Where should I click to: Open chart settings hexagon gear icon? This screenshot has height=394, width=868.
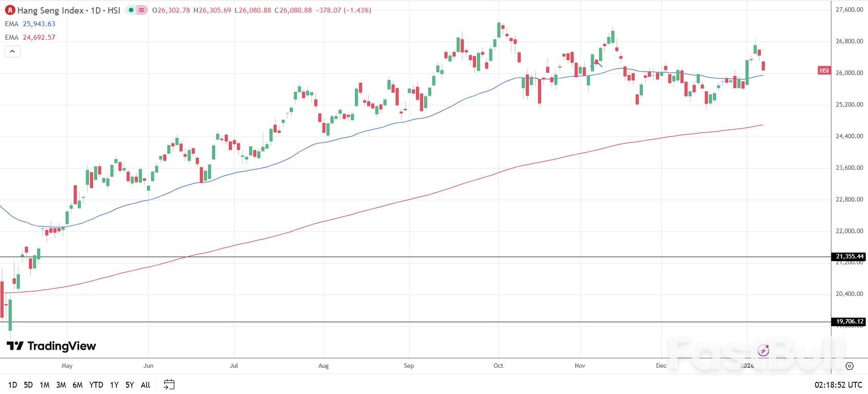(x=849, y=366)
